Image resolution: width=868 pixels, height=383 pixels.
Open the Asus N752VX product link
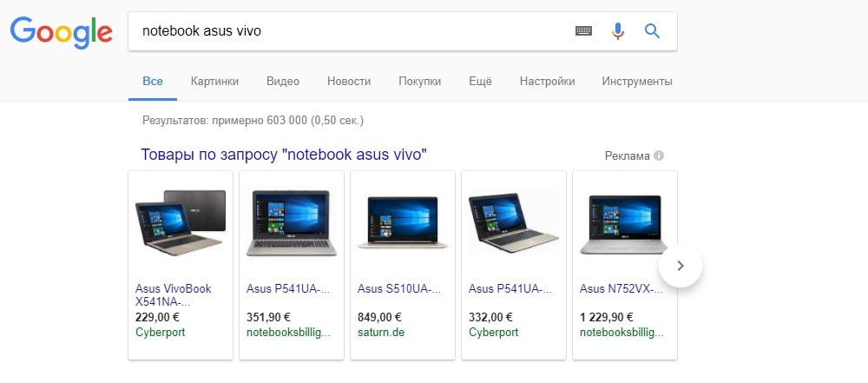621,289
